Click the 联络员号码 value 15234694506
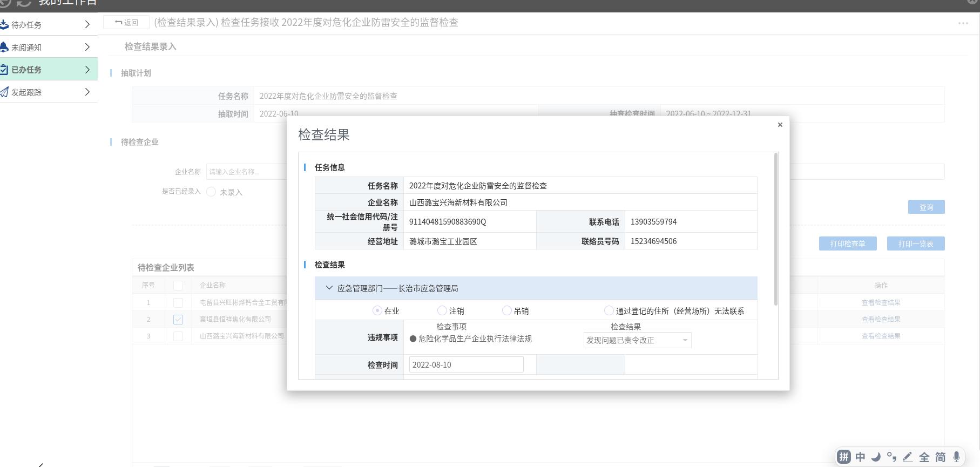The height and width of the screenshot is (467, 980). tap(653, 241)
